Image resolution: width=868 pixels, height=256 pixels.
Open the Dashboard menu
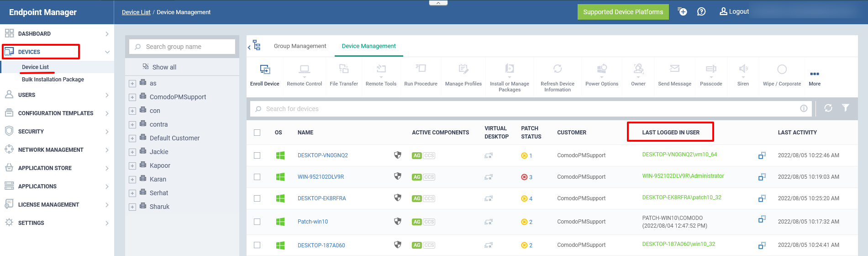coord(57,34)
